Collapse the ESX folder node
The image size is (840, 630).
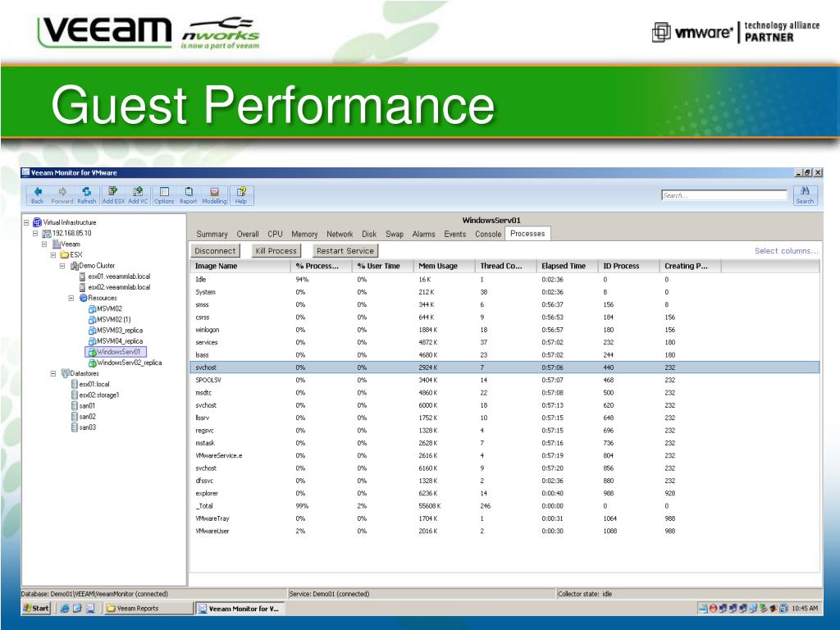53,255
